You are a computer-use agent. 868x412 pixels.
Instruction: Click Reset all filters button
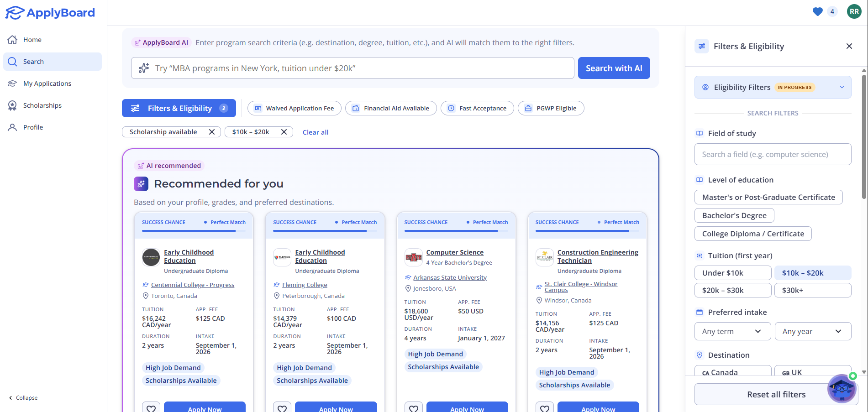[776, 394]
